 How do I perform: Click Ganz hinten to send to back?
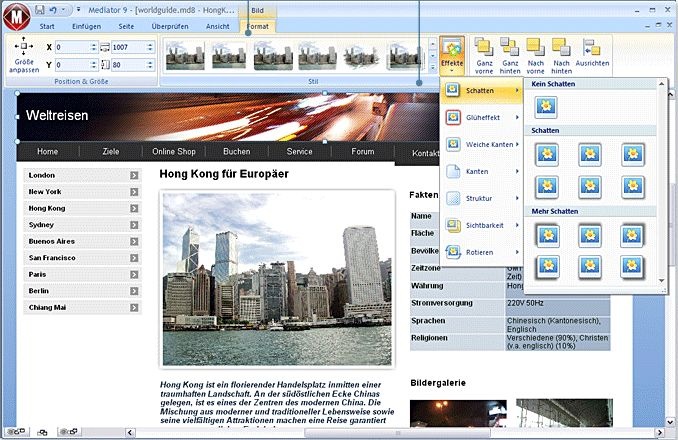tap(510, 55)
